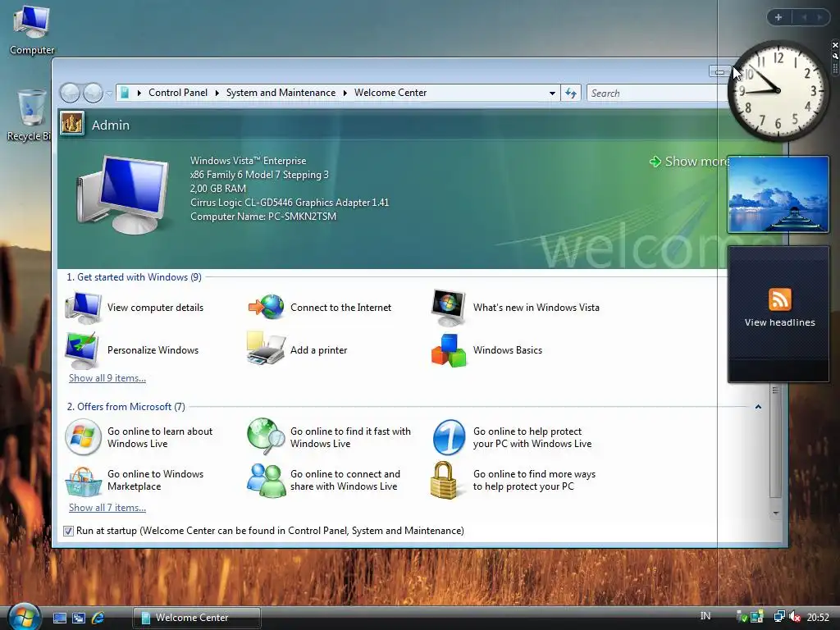The height and width of the screenshot is (630, 840).
Task: Click View headlines in feed gadget
Action: pos(779,322)
